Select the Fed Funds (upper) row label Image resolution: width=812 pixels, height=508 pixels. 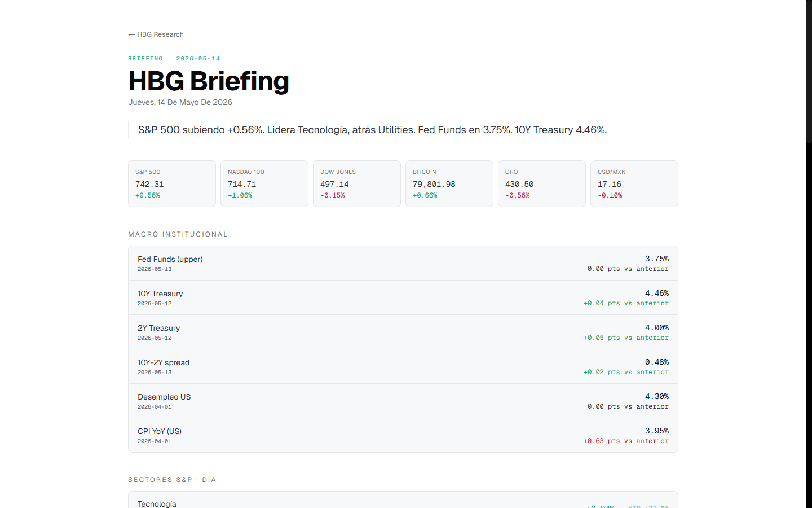coord(170,259)
